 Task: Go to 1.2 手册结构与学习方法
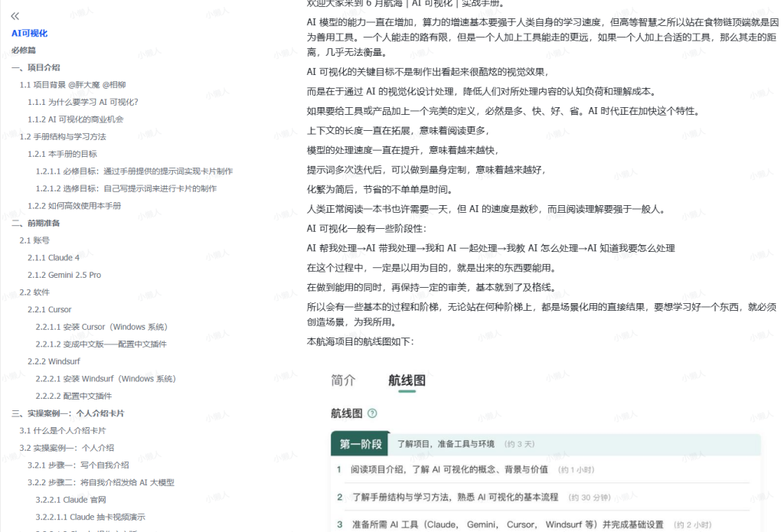[x=63, y=136]
